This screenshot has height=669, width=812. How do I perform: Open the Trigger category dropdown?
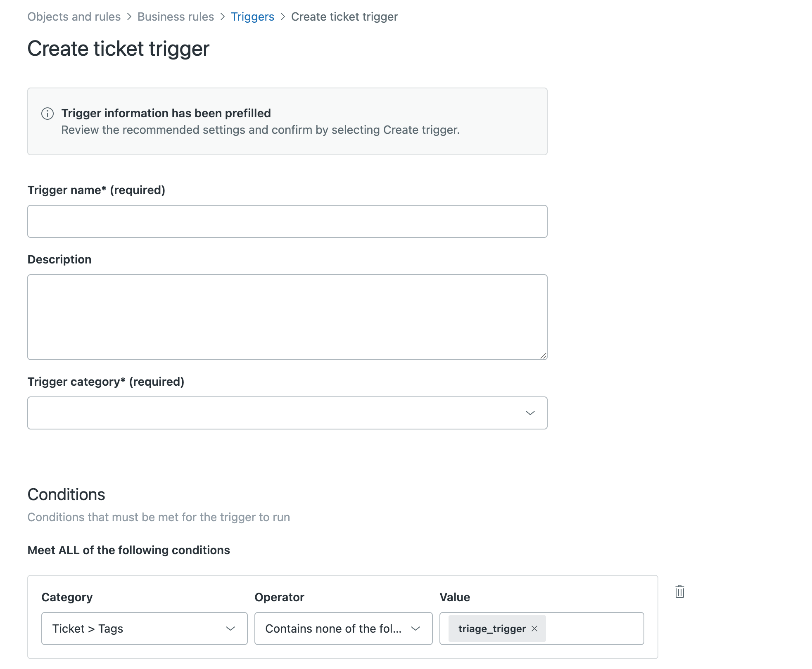pos(287,413)
